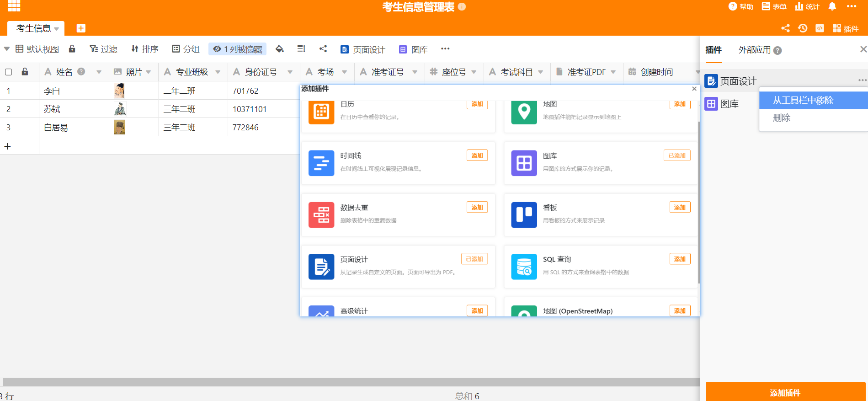Image resolution: width=868 pixels, height=401 pixels.
Task: Select 从工具栏中移除 menu entry
Action: tap(814, 100)
